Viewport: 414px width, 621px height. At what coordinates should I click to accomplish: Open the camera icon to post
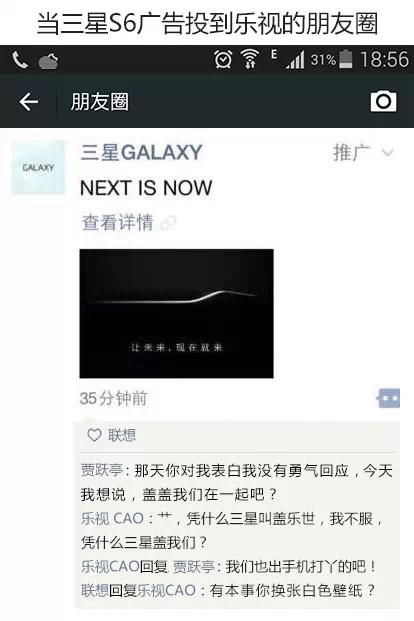pyautogui.click(x=383, y=101)
